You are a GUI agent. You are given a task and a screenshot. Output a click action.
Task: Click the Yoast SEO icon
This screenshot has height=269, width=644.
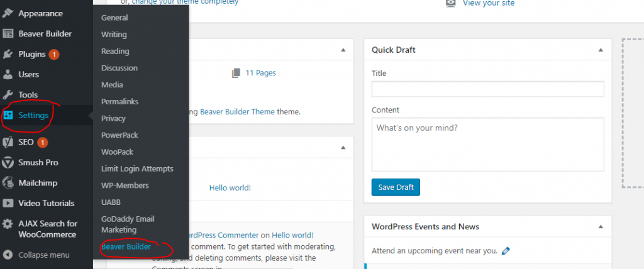point(8,143)
